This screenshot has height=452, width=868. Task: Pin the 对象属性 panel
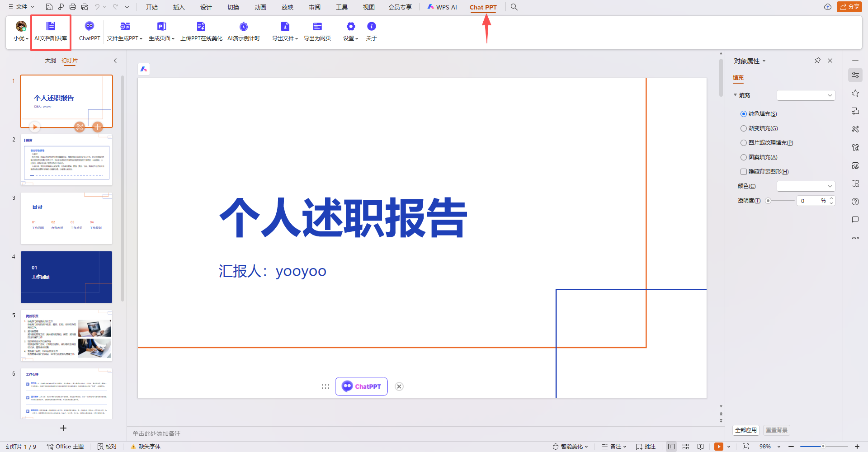click(817, 61)
